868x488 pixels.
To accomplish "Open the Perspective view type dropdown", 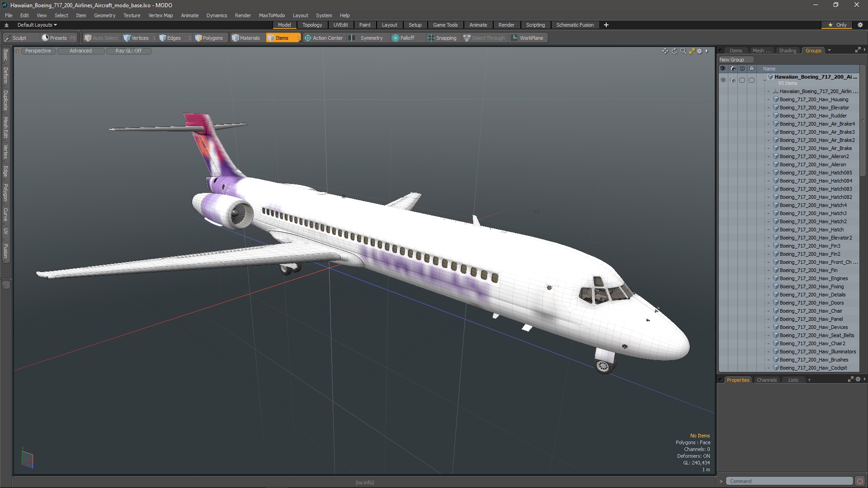I will tap(38, 51).
